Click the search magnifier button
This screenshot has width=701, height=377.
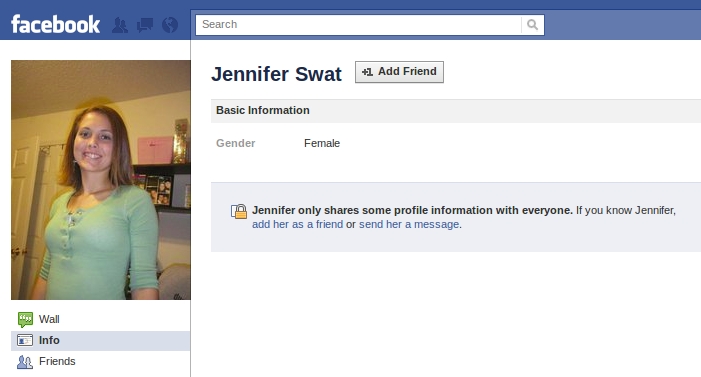click(x=532, y=25)
